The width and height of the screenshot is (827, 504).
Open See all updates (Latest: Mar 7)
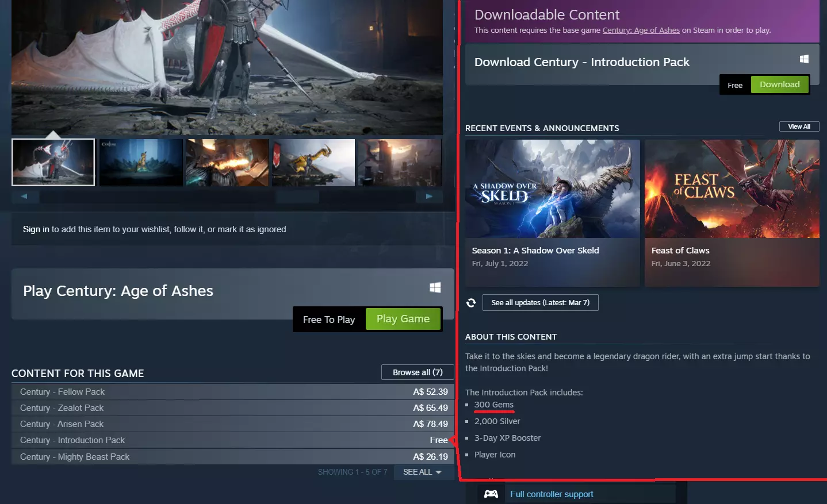[x=540, y=303]
